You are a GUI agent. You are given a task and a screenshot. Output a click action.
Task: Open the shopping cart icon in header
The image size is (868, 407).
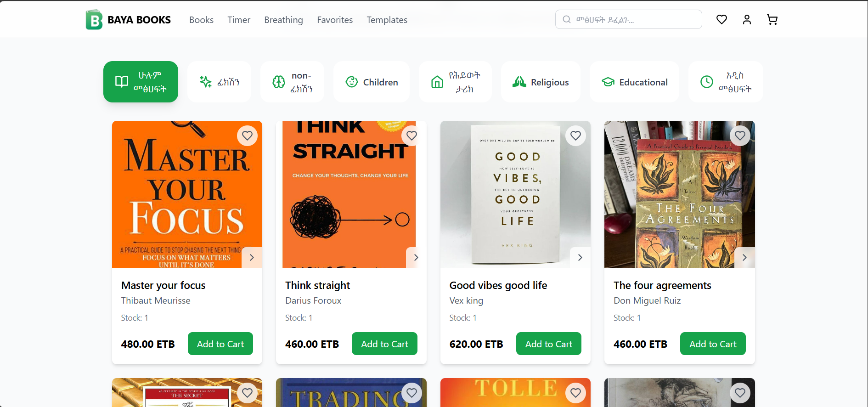tap(772, 20)
